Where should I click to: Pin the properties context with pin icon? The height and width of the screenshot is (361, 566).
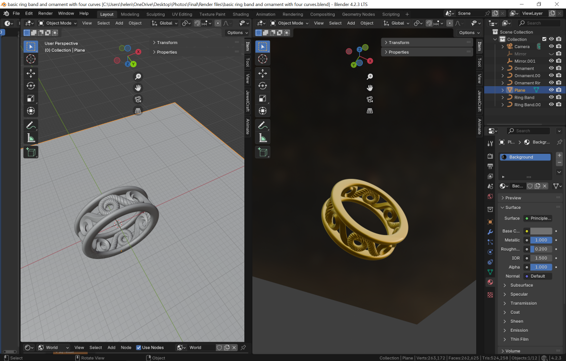tap(559, 142)
